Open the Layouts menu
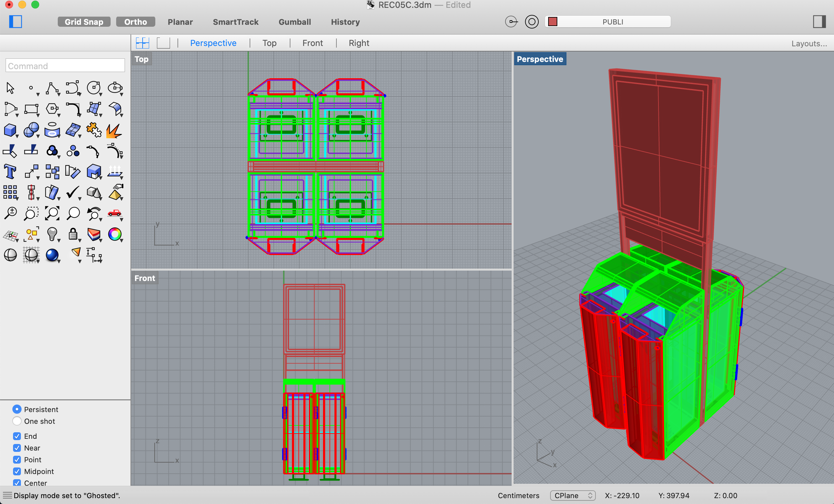Viewport: 834px width, 504px height. pyautogui.click(x=809, y=43)
